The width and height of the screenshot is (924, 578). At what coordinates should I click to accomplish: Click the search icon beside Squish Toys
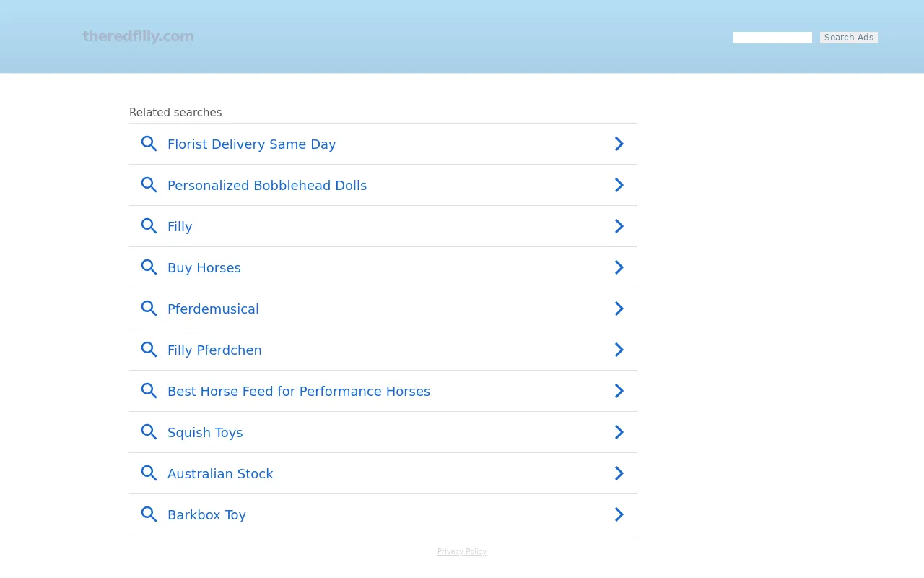pos(149,432)
